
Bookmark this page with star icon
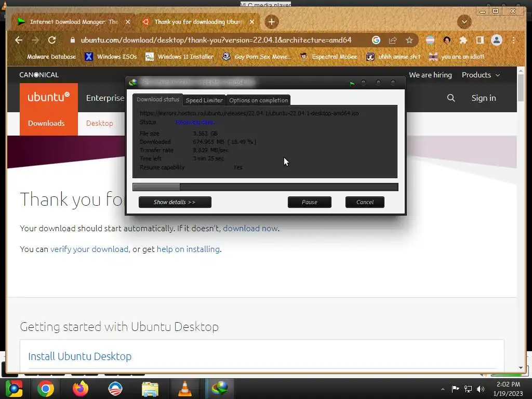tap(409, 40)
